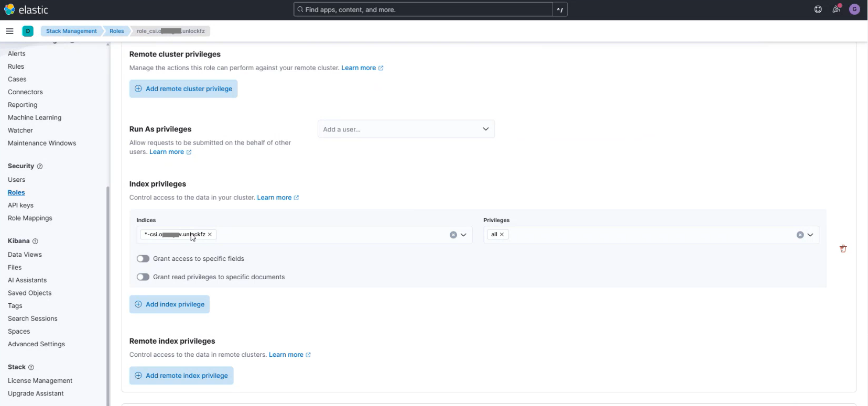This screenshot has height=406, width=868.
Task: Click Add index privilege button
Action: (x=169, y=304)
